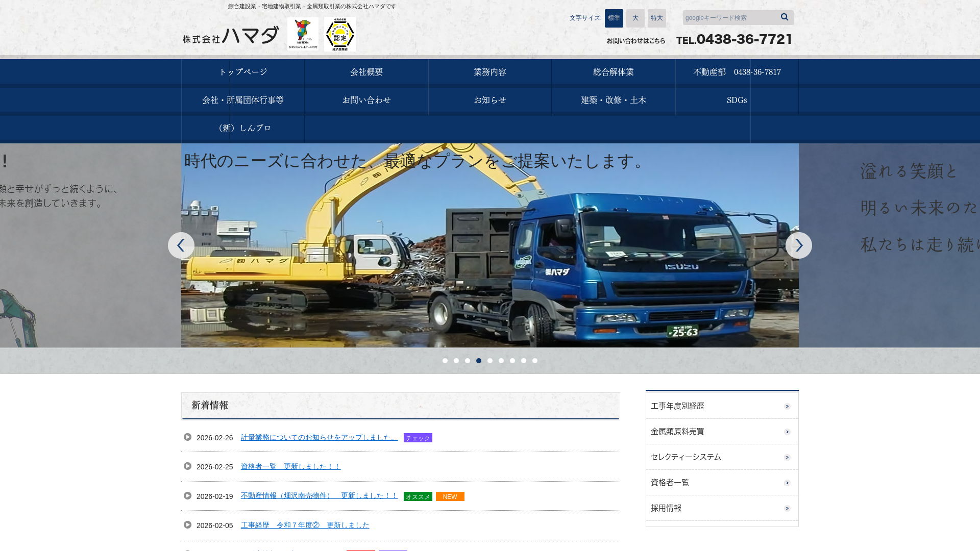980x551 pixels.
Task: Click the circular play icon beside 2026-02-26
Action: (x=188, y=437)
